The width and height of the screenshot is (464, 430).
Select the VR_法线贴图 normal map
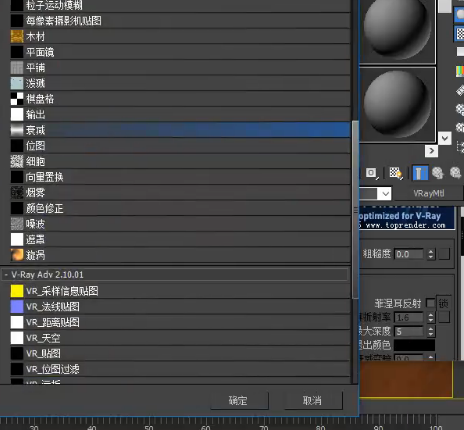point(180,307)
